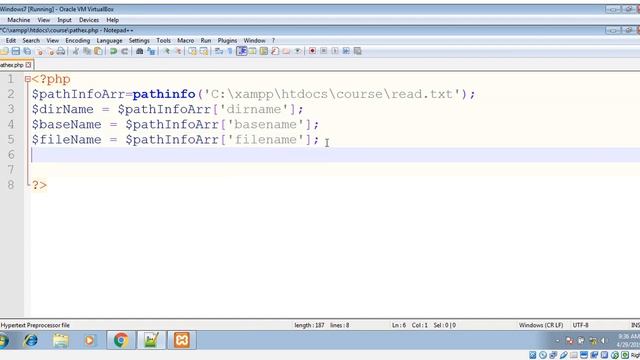Open the VirtualBox Input menu
The width and height of the screenshot is (640, 360).
64,20
